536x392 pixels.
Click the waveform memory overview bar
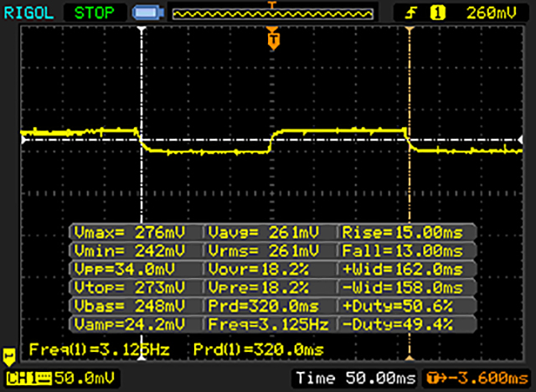point(272,13)
